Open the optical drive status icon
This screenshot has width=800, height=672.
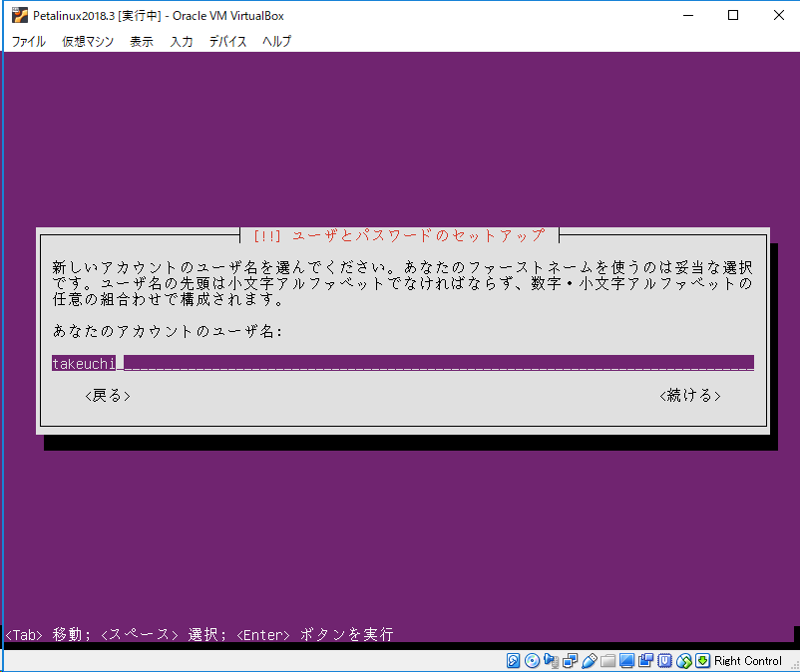click(x=532, y=660)
